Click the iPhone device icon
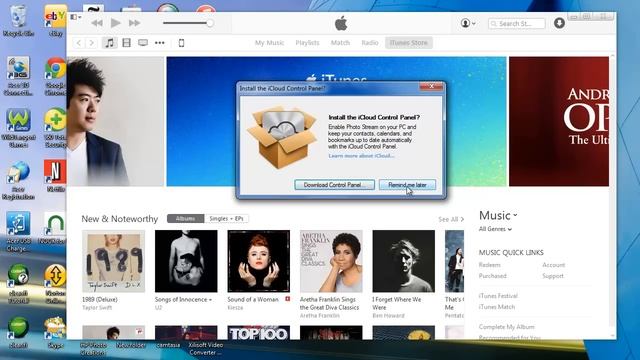Image resolution: width=640 pixels, height=360 pixels. [x=182, y=43]
